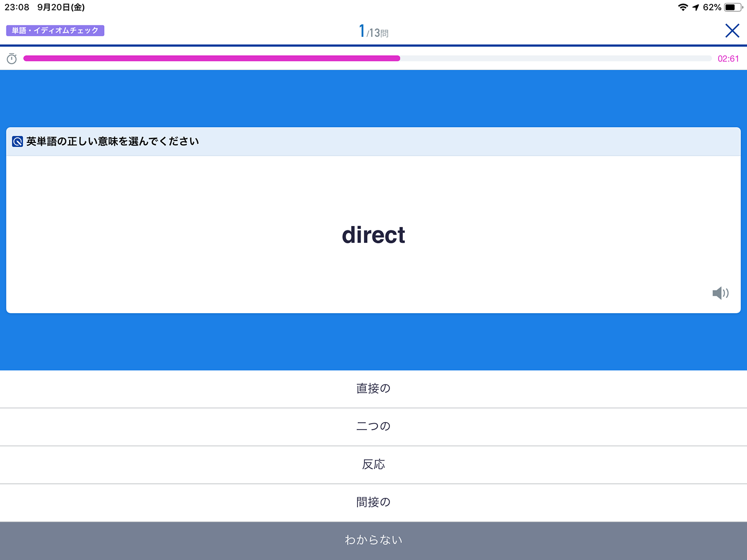Close the quiz with X icon
This screenshot has height=560, width=747.
pos(732,31)
